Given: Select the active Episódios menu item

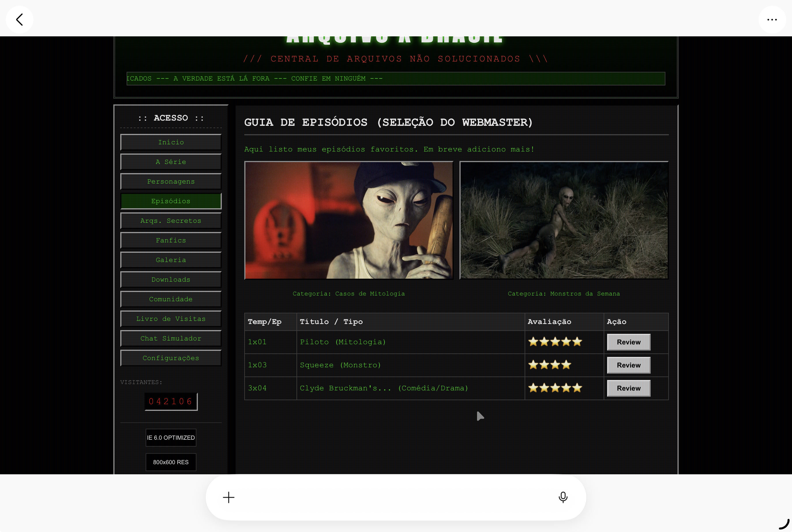Looking at the screenshot, I should [x=171, y=201].
